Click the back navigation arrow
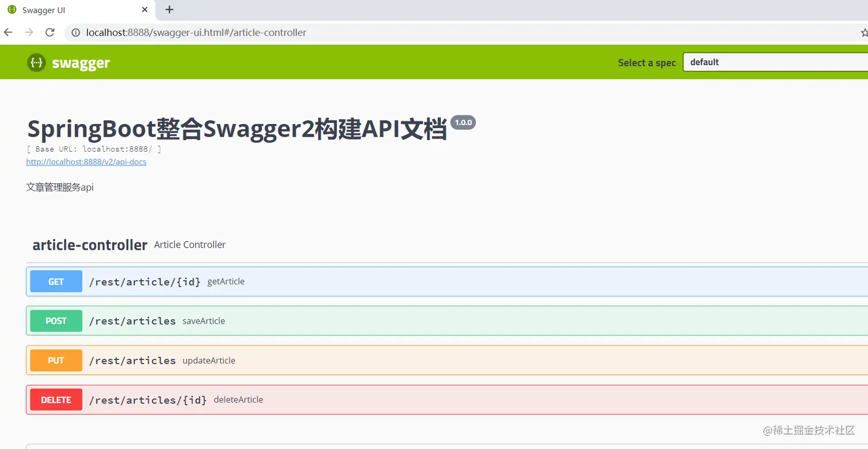The image size is (868, 449). click(7, 32)
